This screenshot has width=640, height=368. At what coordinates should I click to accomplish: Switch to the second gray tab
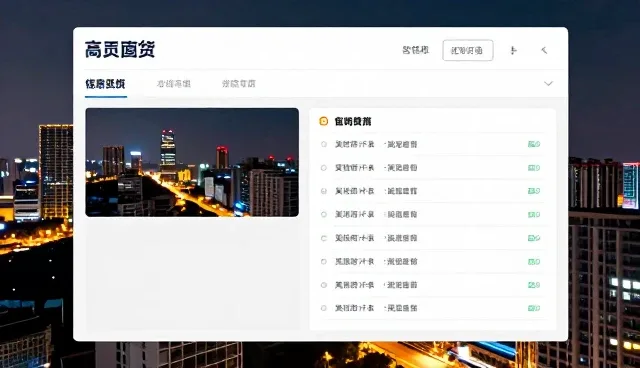tap(174, 84)
